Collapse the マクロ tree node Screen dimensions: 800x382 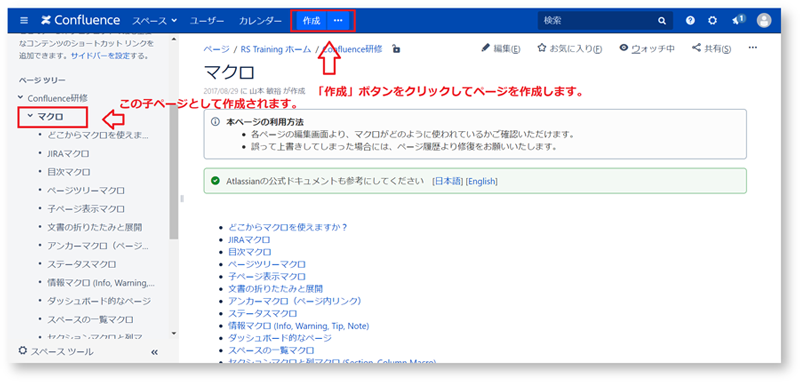coord(30,117)
